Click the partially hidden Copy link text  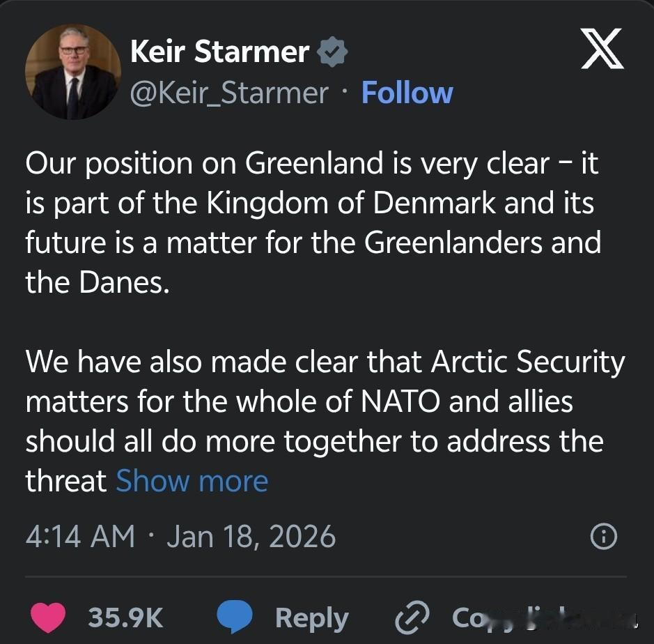click(x=529, y=618)
